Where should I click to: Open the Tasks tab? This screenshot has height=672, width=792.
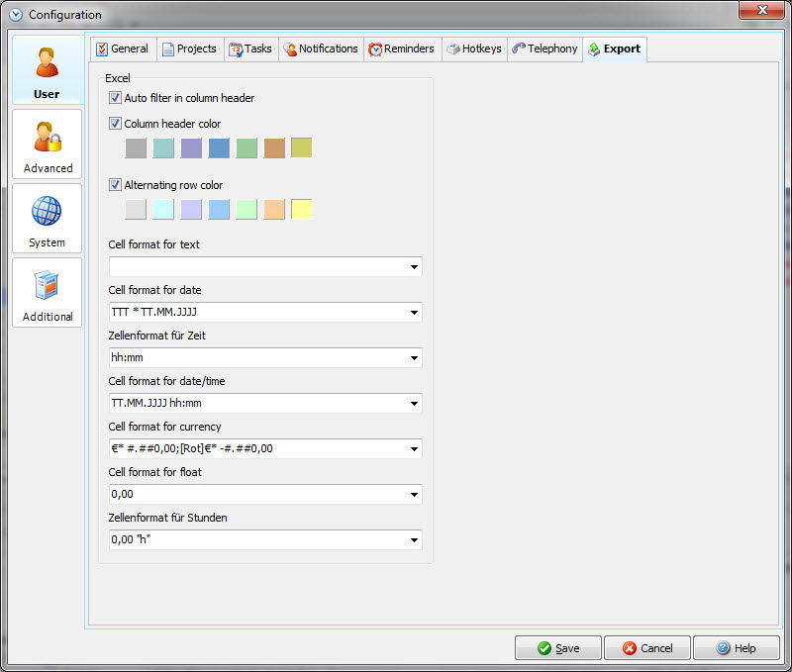(250, 48)
